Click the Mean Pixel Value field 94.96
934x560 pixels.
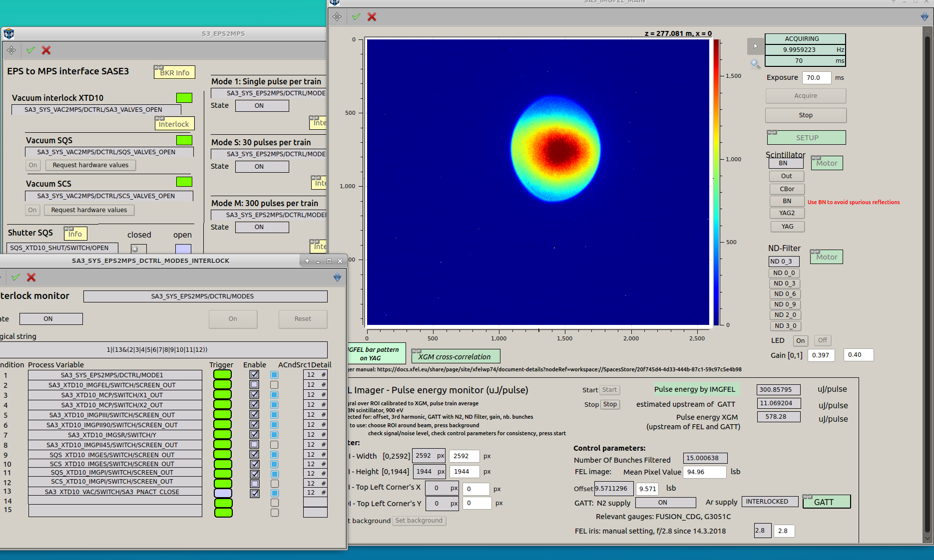tap(705, 472)
